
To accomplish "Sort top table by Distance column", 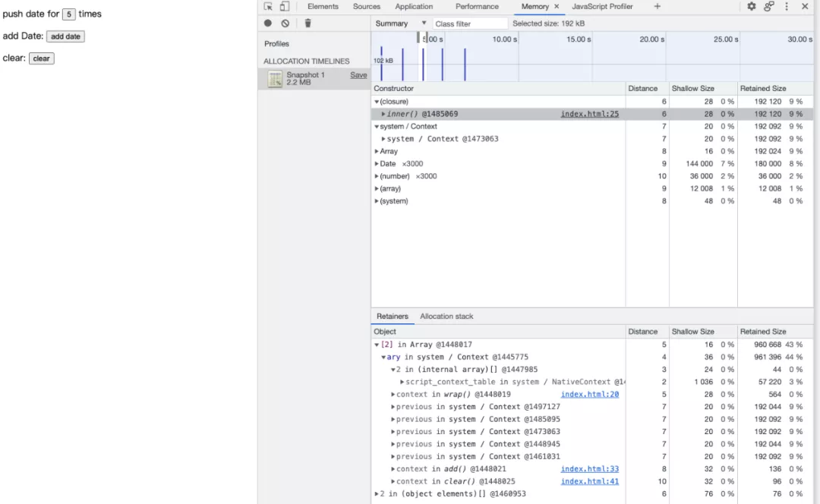I will (648, 88).
